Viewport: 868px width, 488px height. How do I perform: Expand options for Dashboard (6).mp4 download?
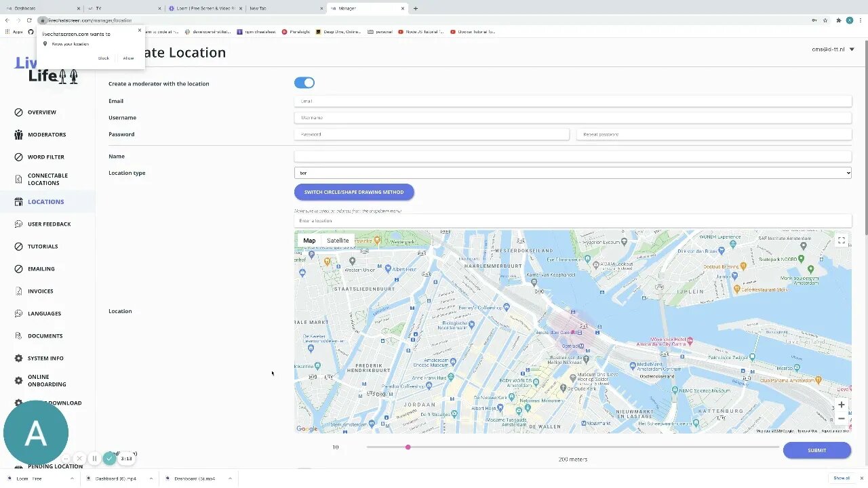point(151,479)
